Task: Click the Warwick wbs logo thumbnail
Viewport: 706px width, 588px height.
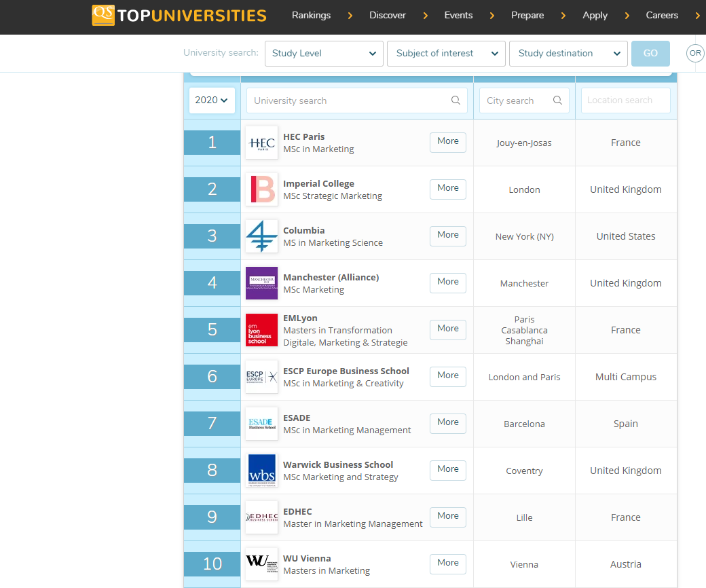Action: pyautogui.click(x=261, y=471)
